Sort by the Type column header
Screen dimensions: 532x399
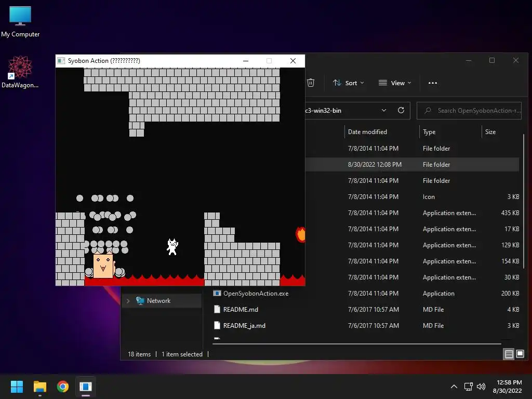(x=429, y=131)
